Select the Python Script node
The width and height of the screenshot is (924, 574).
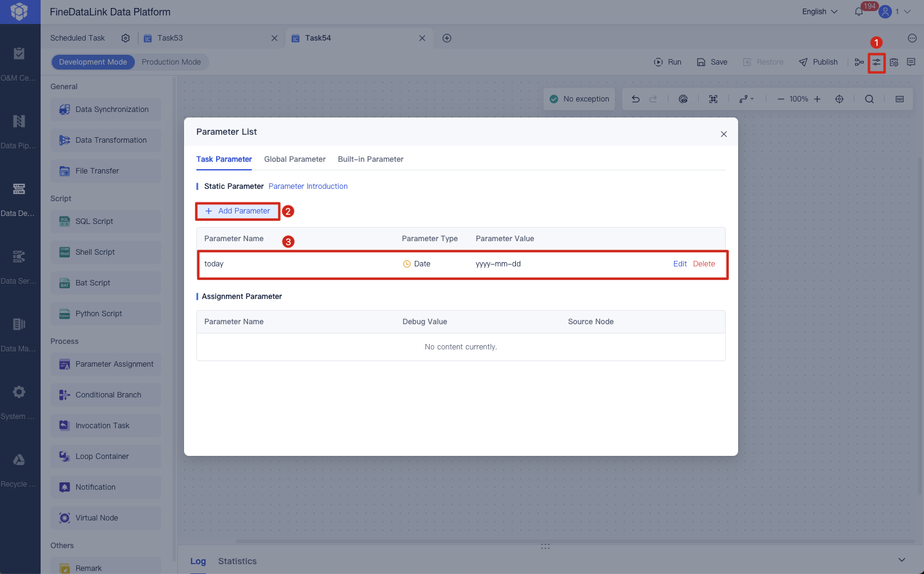tap(106, 314)
